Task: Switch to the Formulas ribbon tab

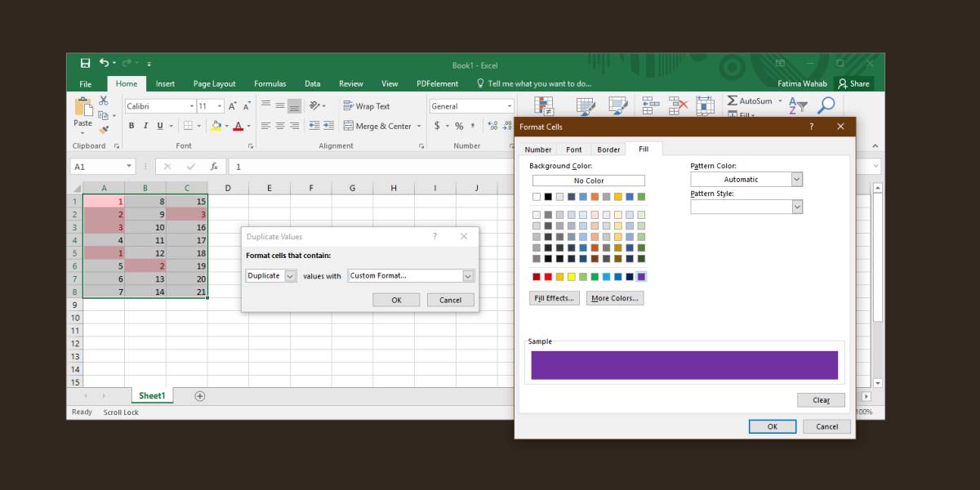Action: click(x=270, y=83)
